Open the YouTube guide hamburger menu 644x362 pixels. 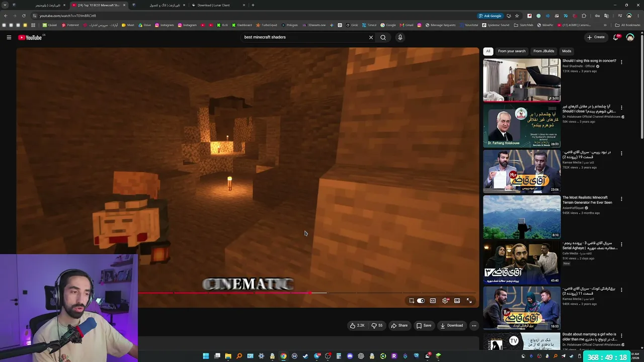pos(9,37)
